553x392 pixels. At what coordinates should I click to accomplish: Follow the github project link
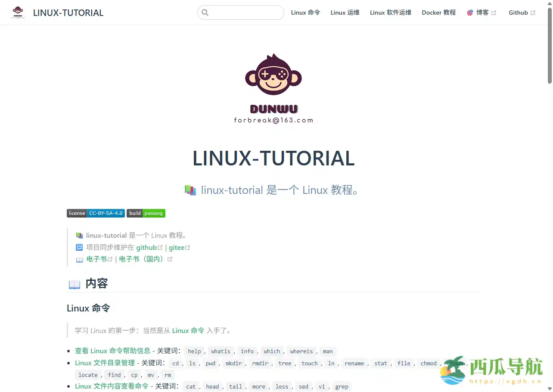coord(147,247)
